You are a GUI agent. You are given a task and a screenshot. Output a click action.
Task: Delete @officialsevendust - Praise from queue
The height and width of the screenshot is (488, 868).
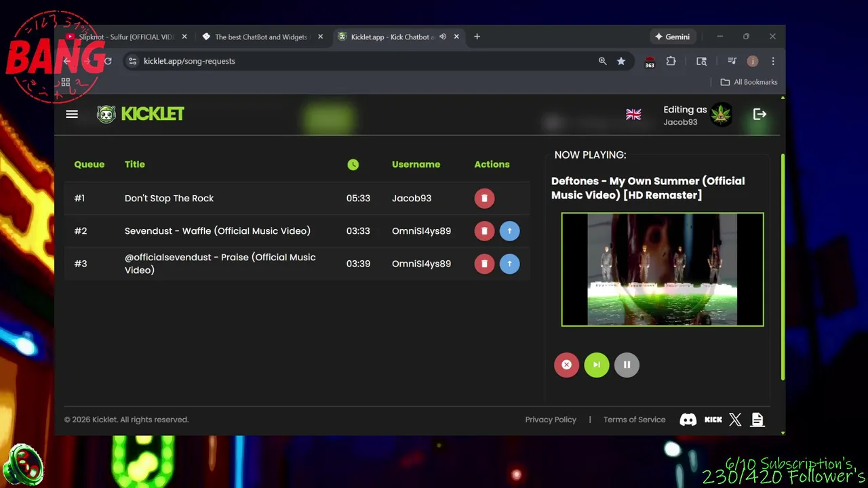(484, 264)
